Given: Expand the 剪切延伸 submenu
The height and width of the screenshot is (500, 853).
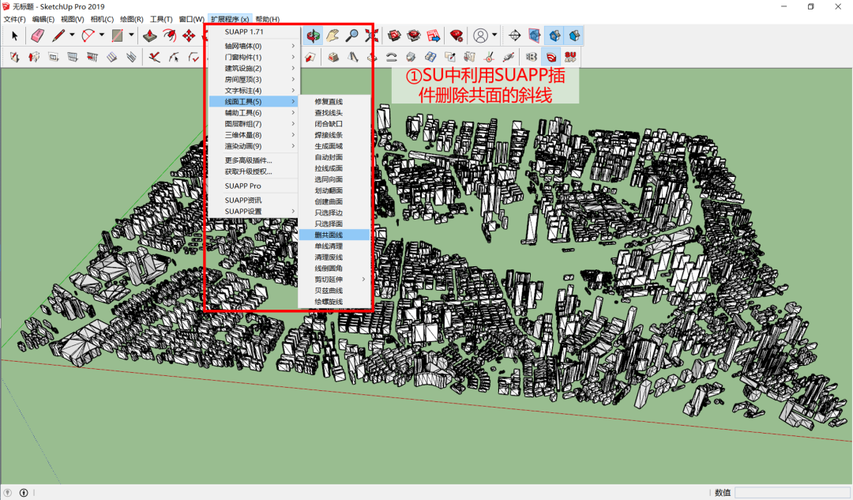Looking at the screenshot, I should 330,279.
